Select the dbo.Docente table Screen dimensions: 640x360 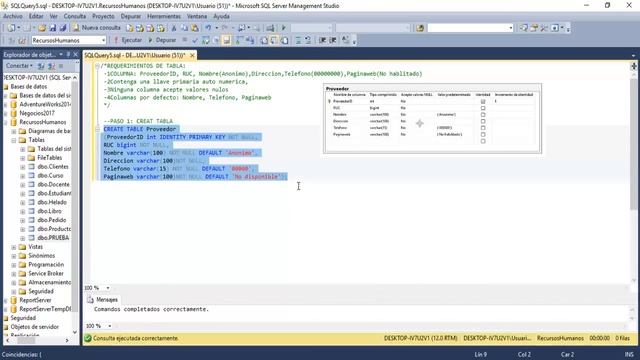point(53,184)
